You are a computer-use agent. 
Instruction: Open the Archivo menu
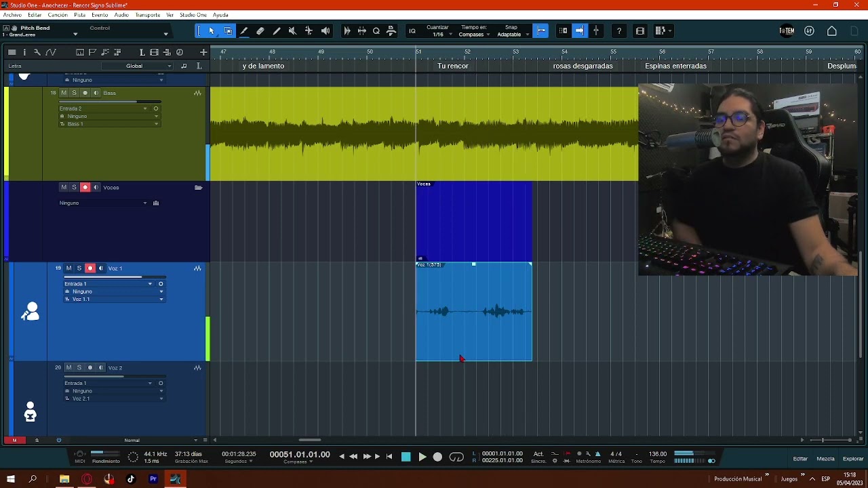click(x=12, y=15)
